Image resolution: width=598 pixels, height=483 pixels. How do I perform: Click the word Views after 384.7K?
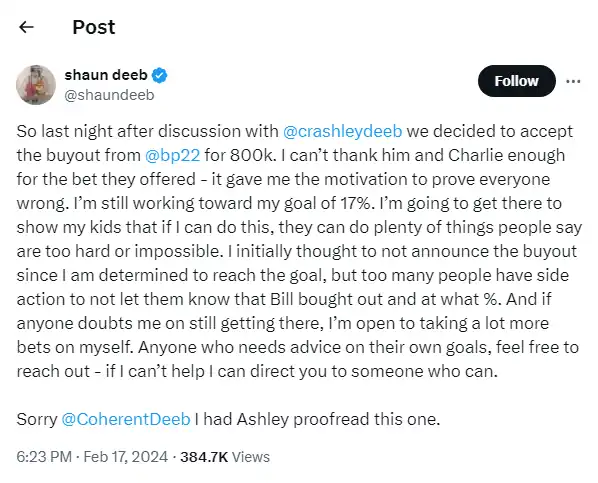click(251, 457)
